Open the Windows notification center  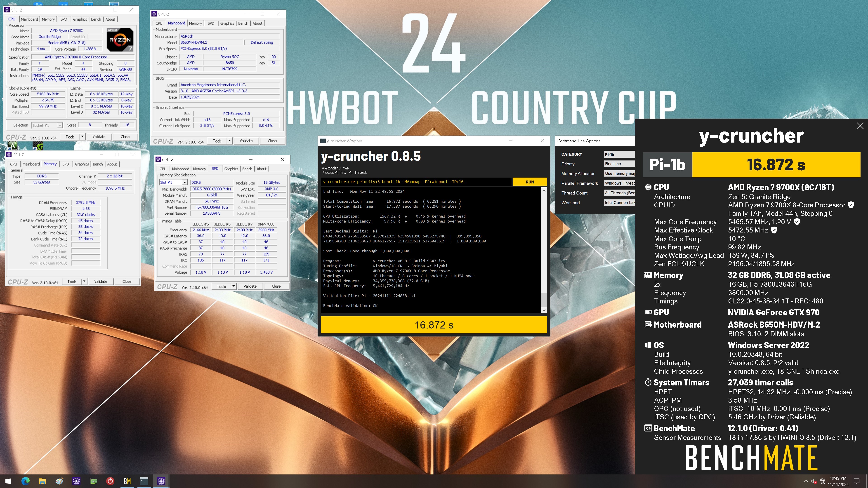tap(857, 481)
